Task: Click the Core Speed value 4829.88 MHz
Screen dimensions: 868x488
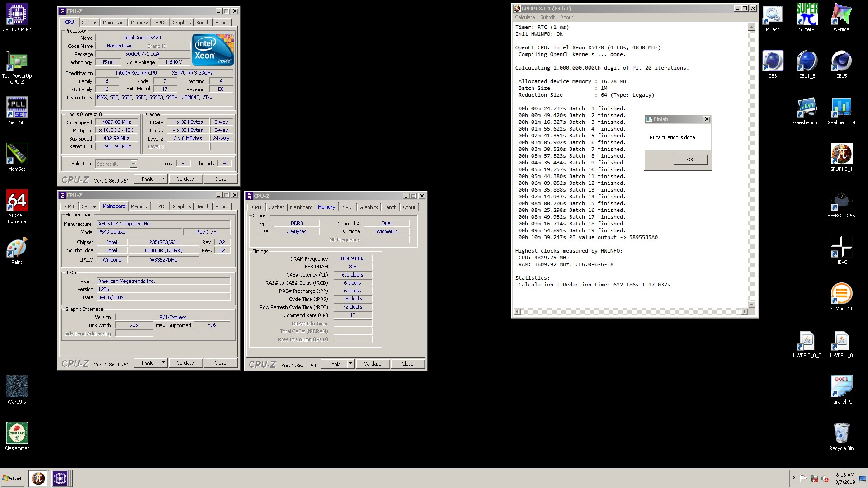Action: [x=117, y=122]
